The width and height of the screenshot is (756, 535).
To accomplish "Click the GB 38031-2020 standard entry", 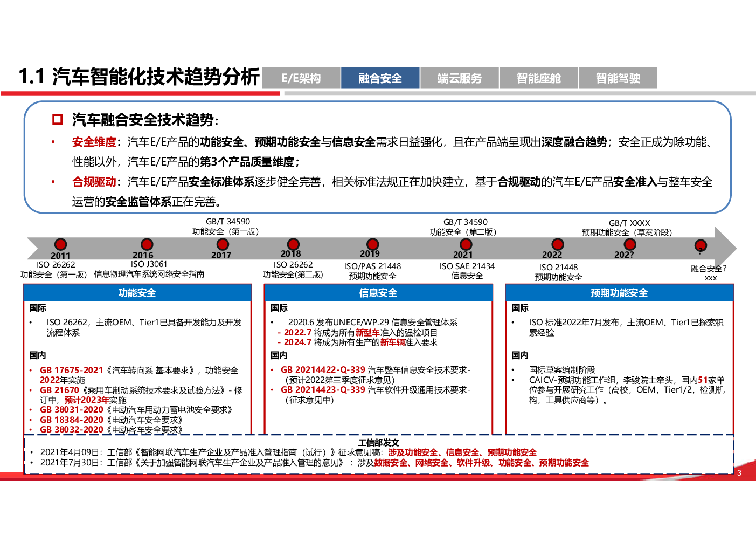I will click(136, 410).
